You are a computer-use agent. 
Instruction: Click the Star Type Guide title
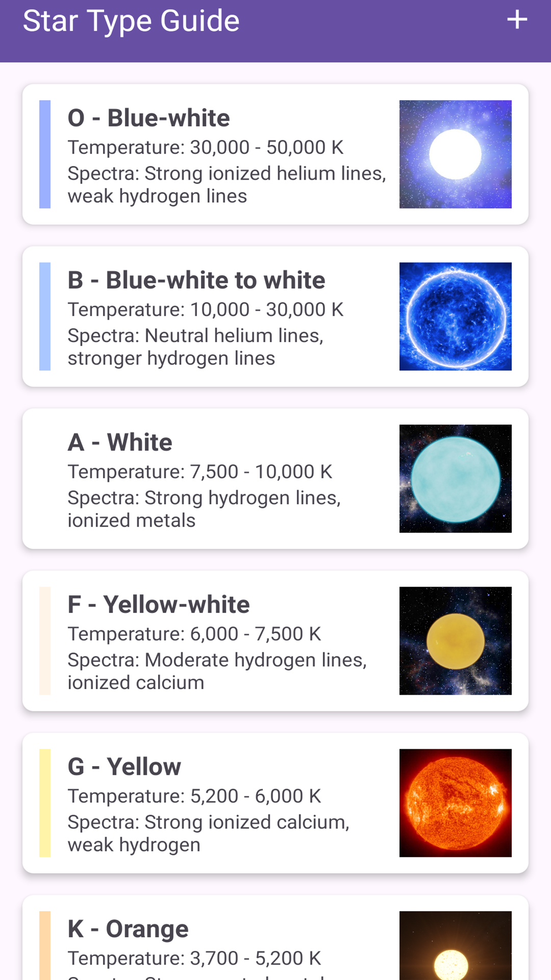(131, 21)
